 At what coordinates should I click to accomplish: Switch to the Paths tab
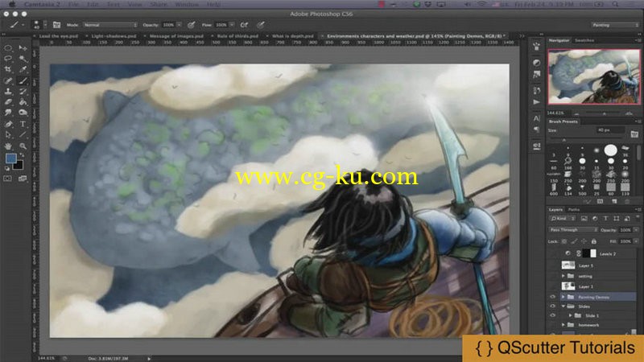click(x=574, y=209)
